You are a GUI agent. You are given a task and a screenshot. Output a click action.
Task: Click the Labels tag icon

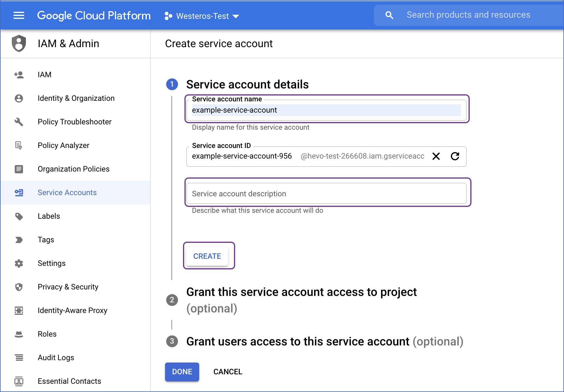tap(19, 216)
